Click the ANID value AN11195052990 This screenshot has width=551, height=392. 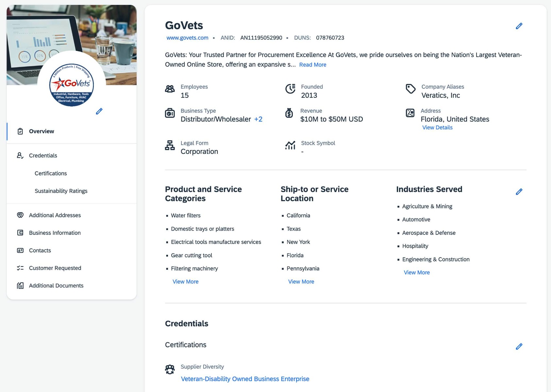point(261,38)
